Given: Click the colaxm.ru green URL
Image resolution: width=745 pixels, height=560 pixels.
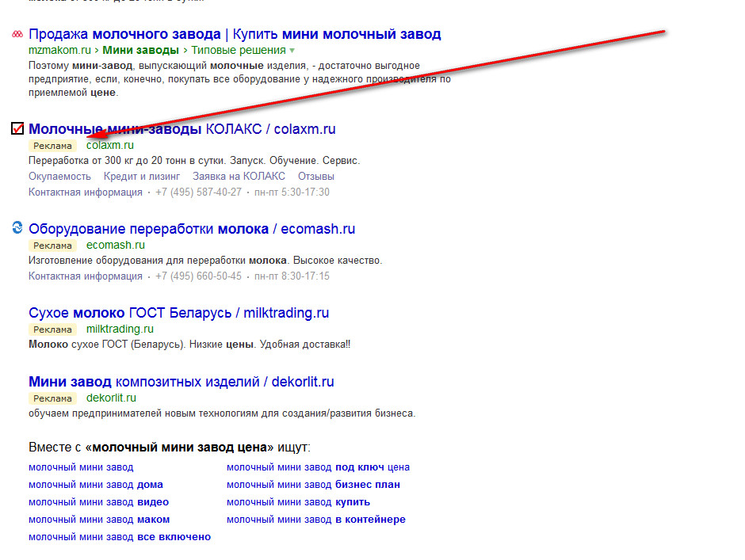Looking at the screenshot, I should [x=109, y=145].
